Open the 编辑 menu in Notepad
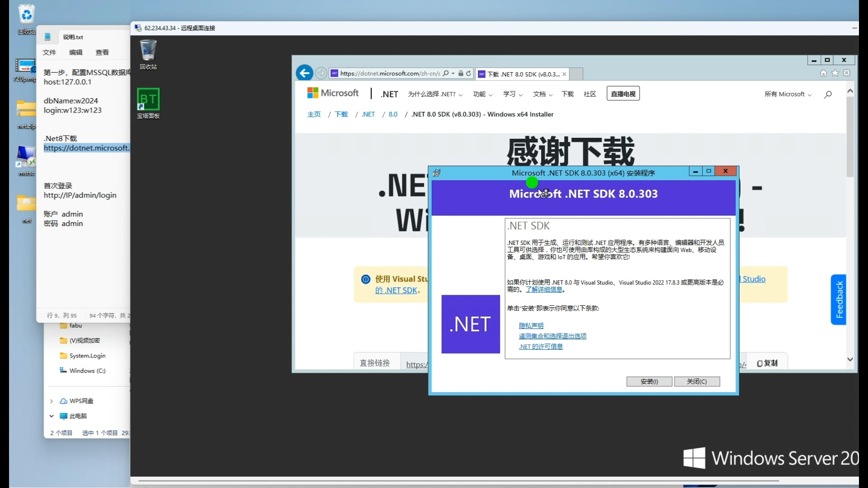 [76, 52]
